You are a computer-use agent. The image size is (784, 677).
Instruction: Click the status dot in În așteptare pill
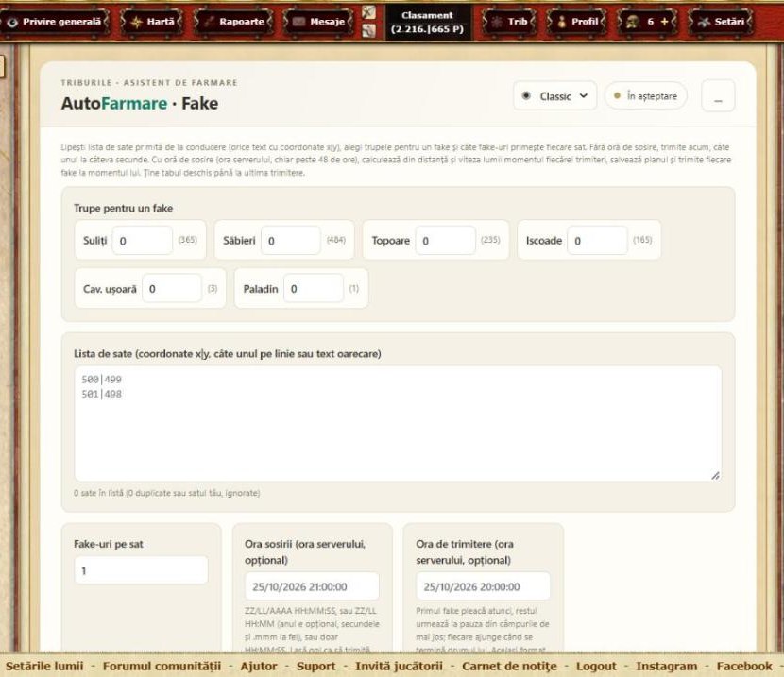(617, 95)
